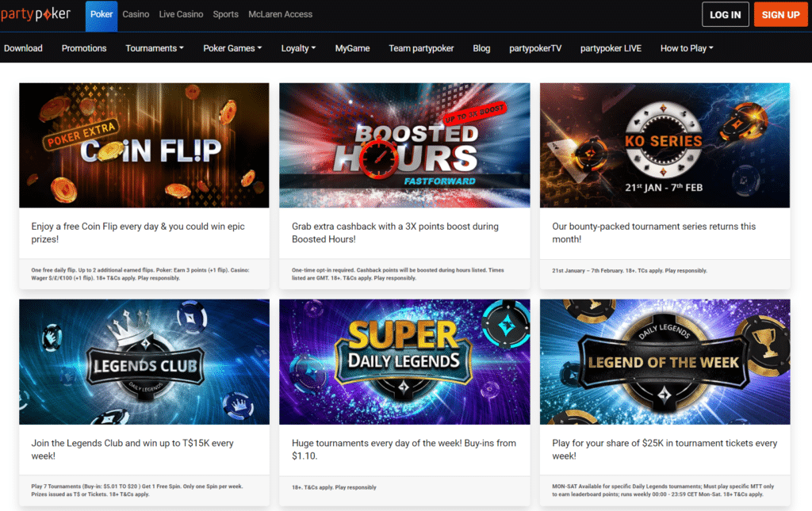Click Boosted Hours 'One-time opt-in required' terms
This screenshot has height=511, width=812.
coord(398,274)
